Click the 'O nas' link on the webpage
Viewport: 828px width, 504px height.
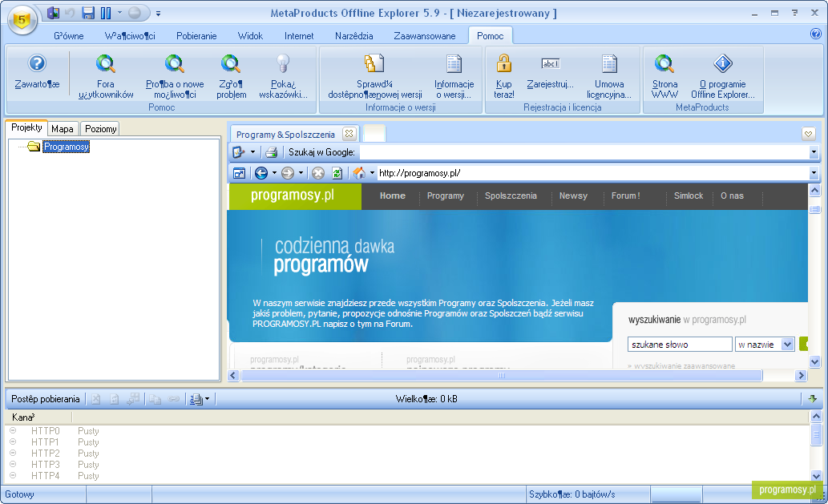(x=732, y=196)
